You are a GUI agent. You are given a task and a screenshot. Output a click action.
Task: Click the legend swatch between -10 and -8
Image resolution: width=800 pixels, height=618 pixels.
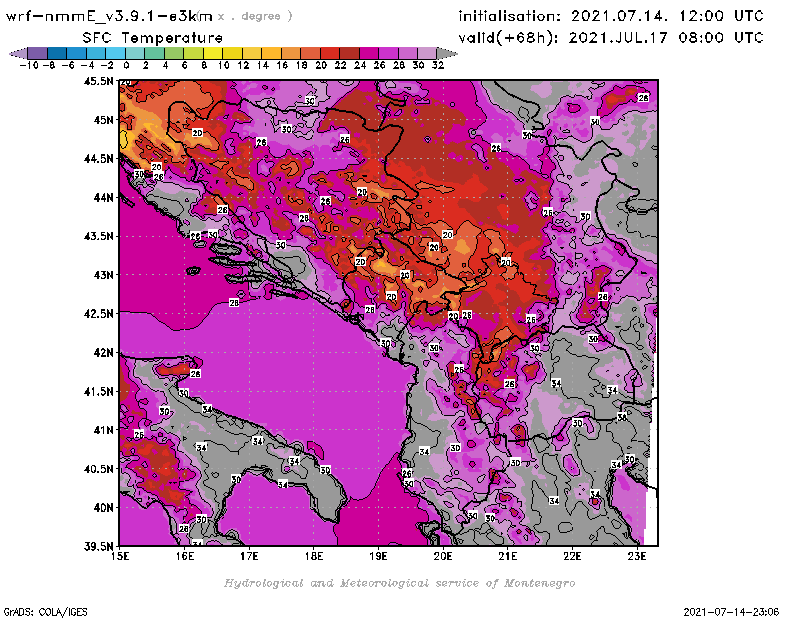coord(38,53)
